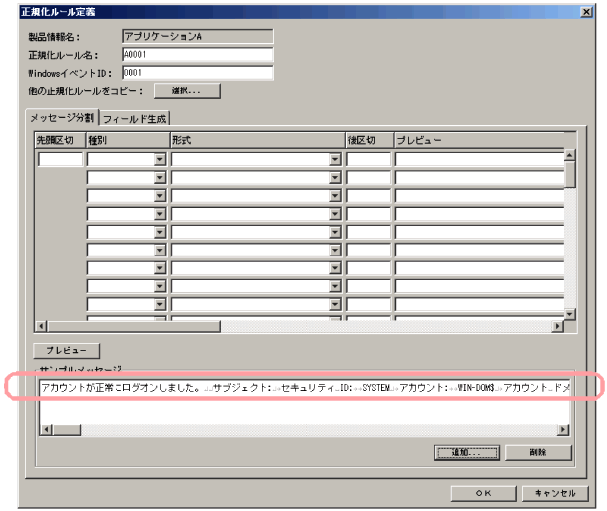Screen dimensions: 607x511
Task: Confirm the dialog with OK
Action: coord(482,493)
